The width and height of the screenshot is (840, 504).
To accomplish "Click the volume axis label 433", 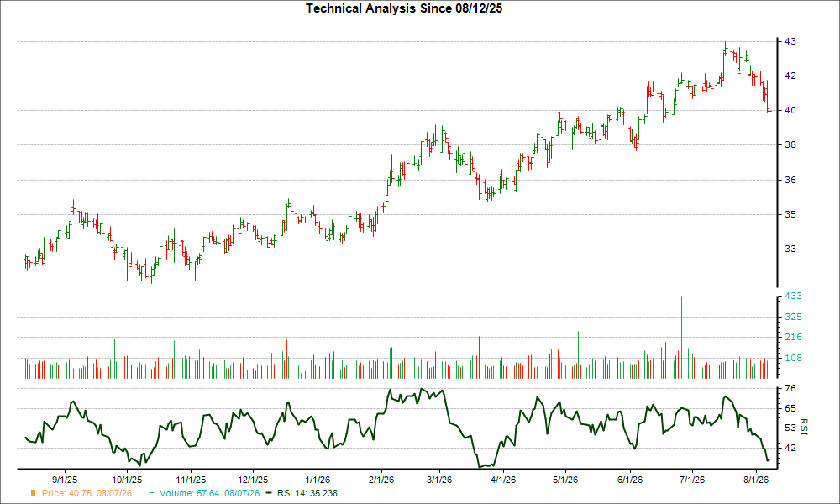I will [x=793, y=296].
